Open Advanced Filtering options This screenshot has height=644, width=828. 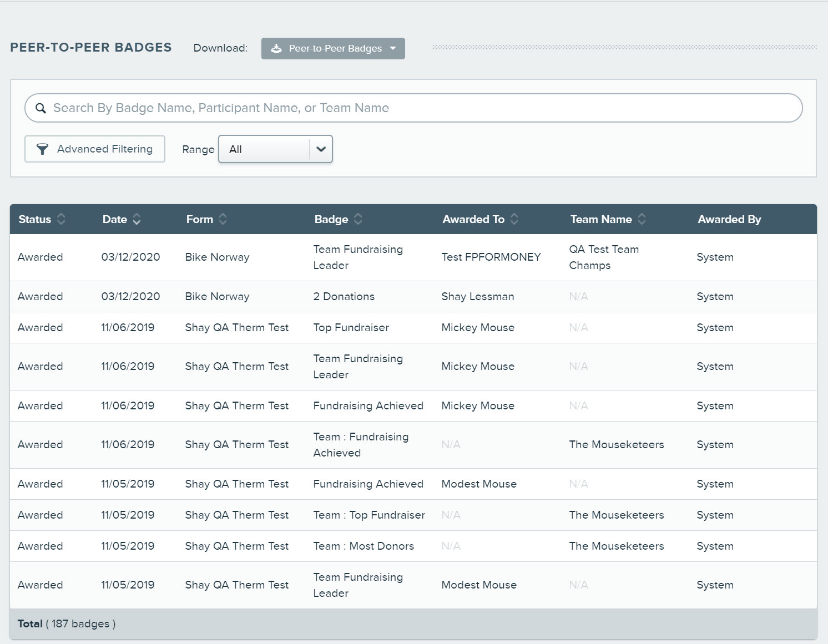(x=95, y=149)
